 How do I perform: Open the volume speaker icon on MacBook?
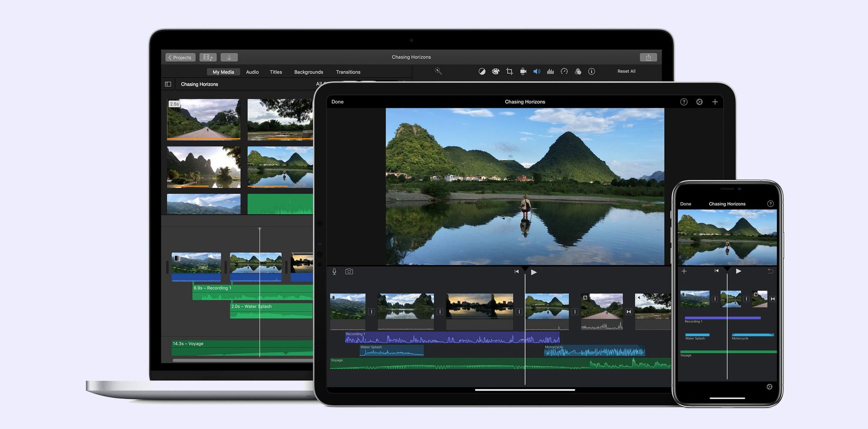[x=537, y=71]
